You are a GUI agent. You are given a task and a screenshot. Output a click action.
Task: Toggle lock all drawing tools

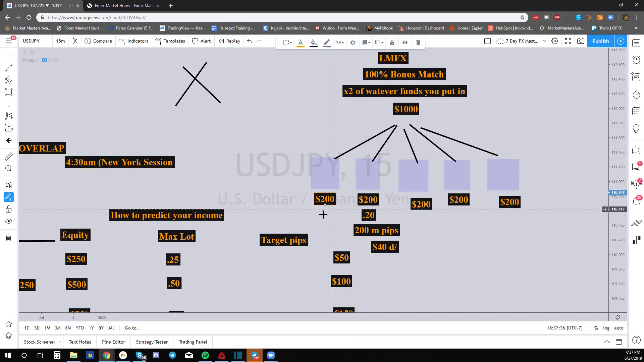pyautogui.click(x=9, y=209)
